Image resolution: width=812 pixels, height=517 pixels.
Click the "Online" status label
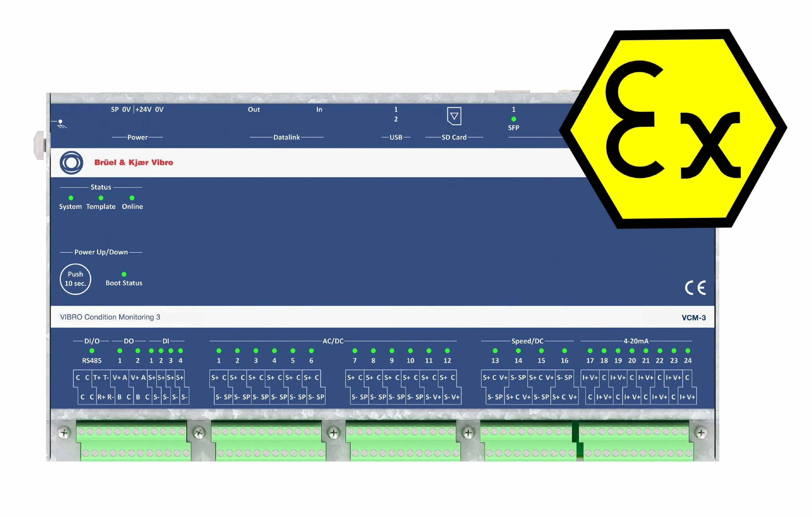pos(132,207)
